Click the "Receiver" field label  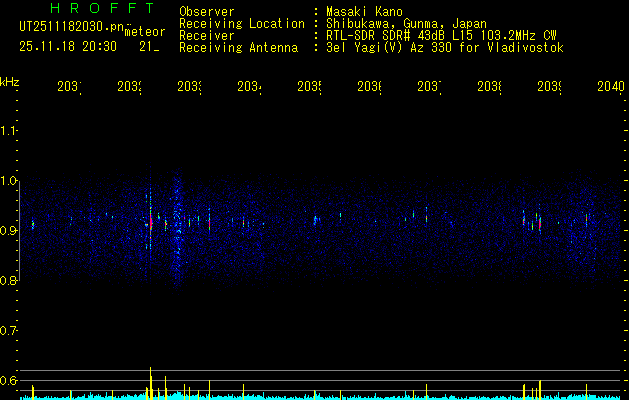pos(207,36)
